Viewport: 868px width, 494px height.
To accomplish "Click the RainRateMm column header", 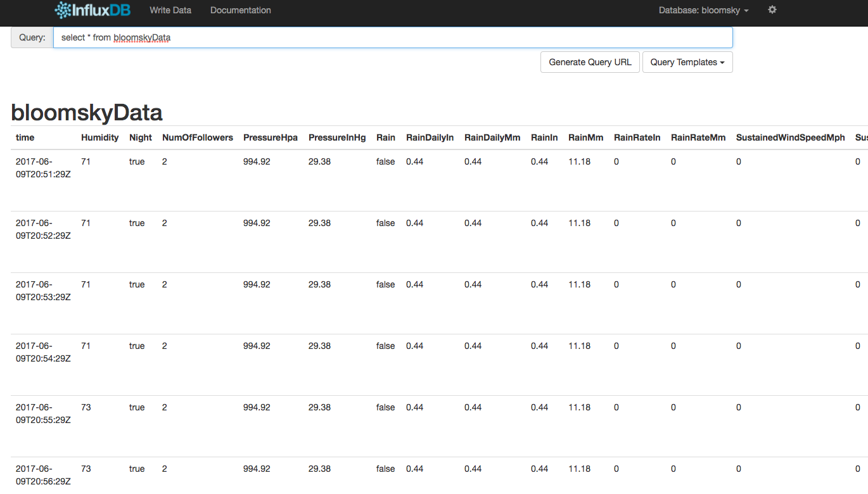I will point(698,137).
